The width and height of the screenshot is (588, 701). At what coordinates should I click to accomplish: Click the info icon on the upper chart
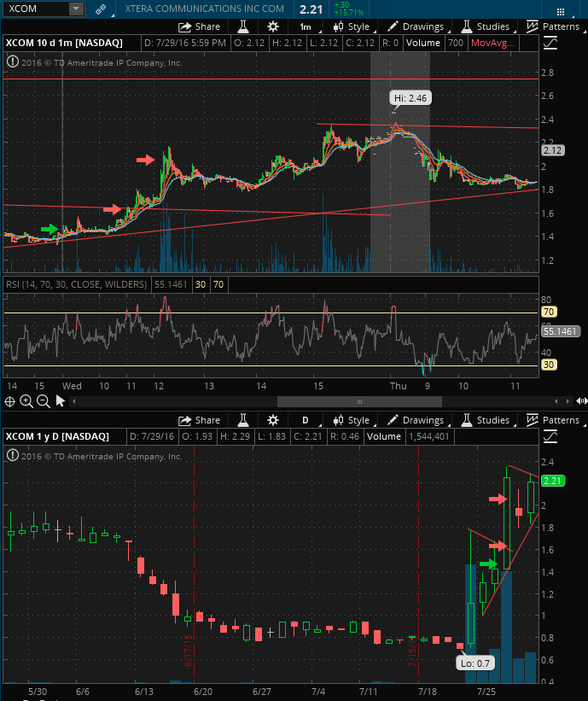coord(13,61)
